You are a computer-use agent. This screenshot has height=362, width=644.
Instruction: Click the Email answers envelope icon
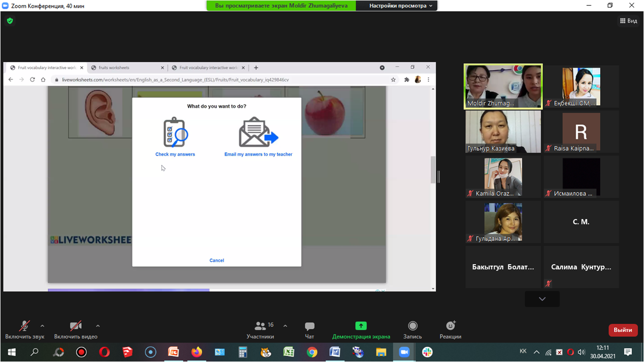258,132
